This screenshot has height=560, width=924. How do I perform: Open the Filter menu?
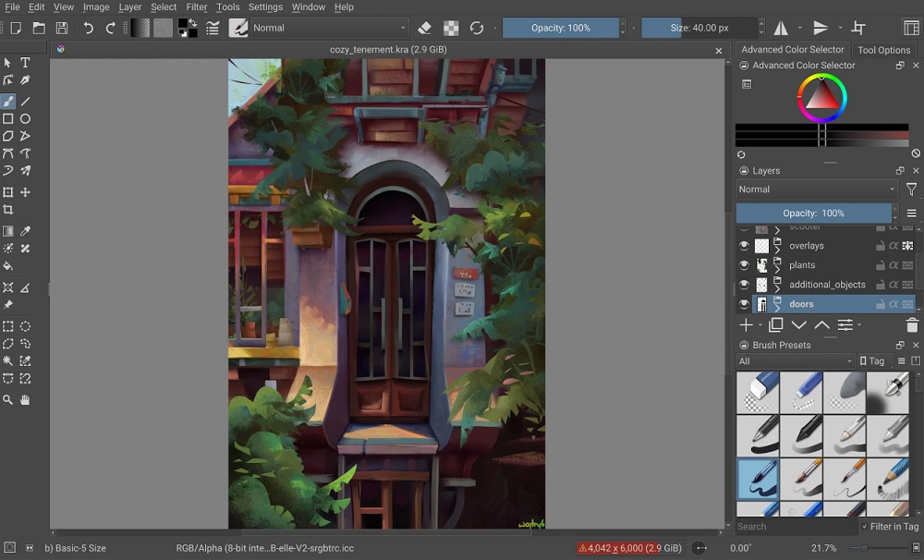196,6
